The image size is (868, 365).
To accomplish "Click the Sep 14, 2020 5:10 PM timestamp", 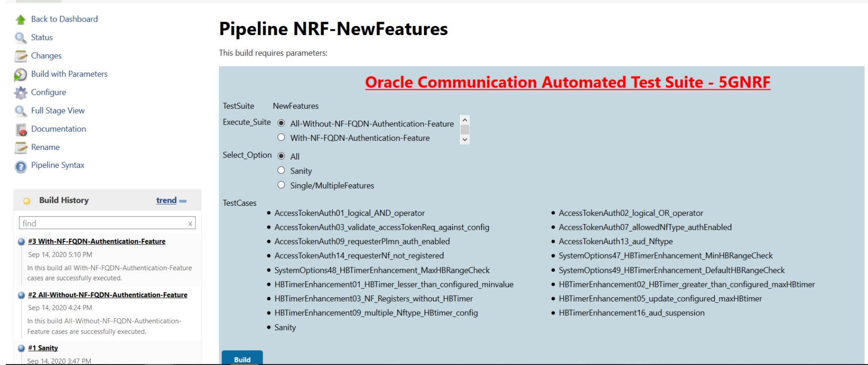I will (x=60, y=254).
